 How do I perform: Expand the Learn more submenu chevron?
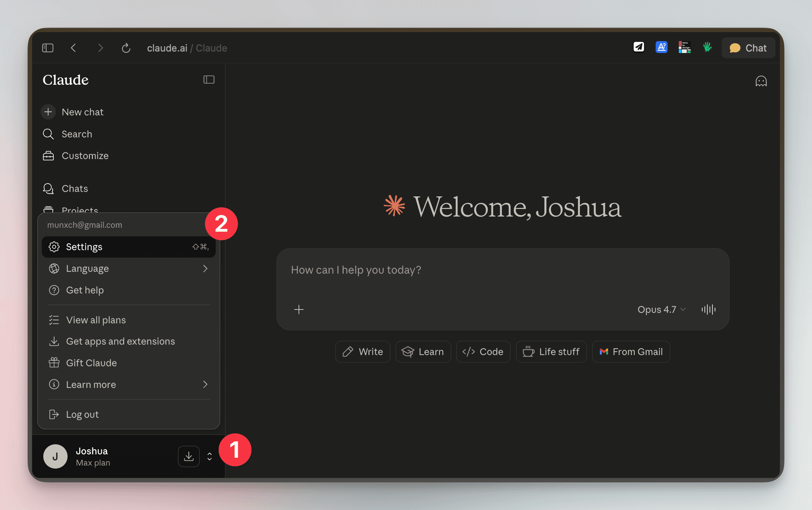coord(205,385)
